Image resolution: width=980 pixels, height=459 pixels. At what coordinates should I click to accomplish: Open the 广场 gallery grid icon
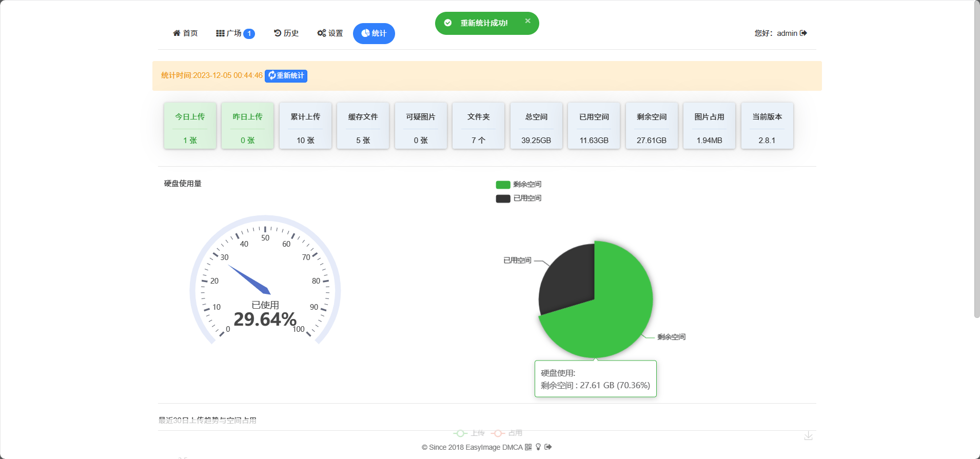(x=220, y=33)
